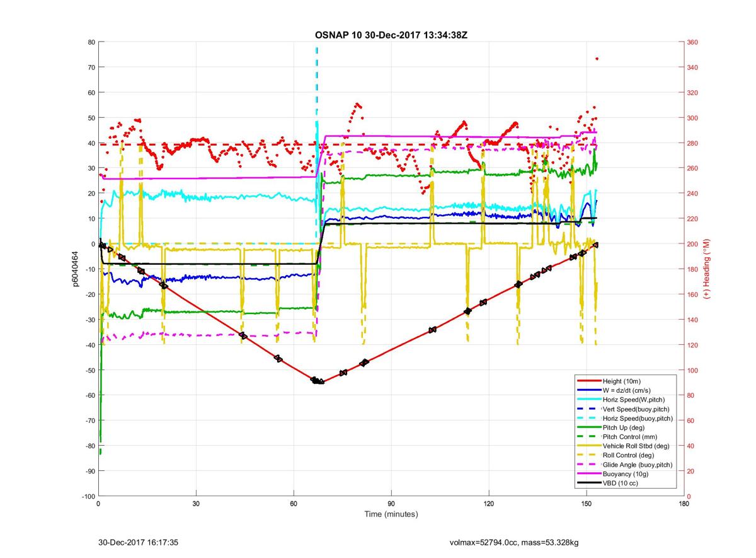The height and width of the screenshot is (558, 756).
Task: Choose the "Vehicle Roll Stbd (deg)" legend entry
Action: (x=636, y=446)
